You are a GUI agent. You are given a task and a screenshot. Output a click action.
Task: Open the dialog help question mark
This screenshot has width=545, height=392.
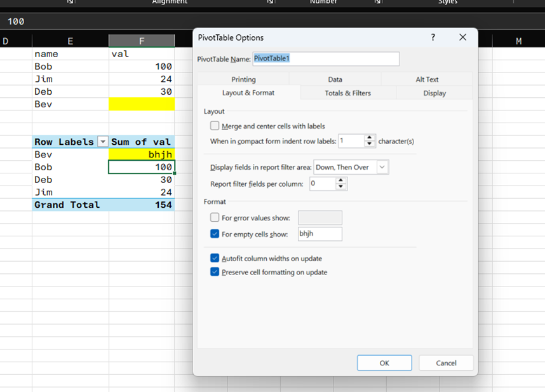click(x=433, y=37)
